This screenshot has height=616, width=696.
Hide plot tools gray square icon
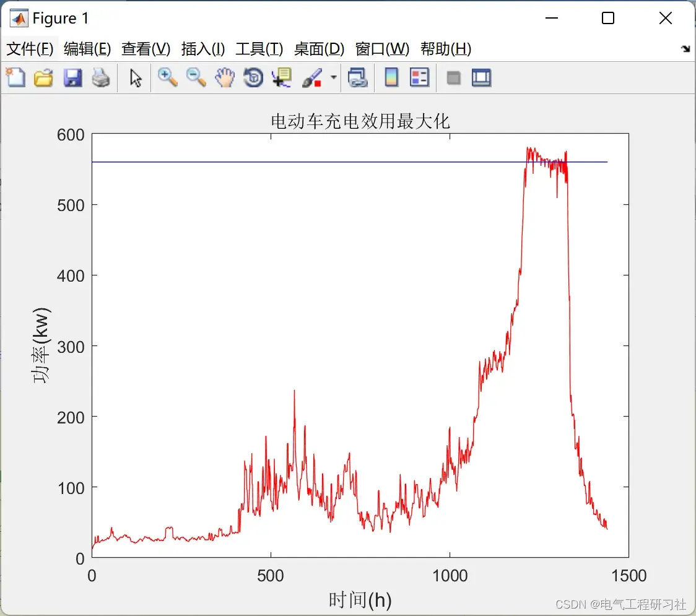coord(453,78)
